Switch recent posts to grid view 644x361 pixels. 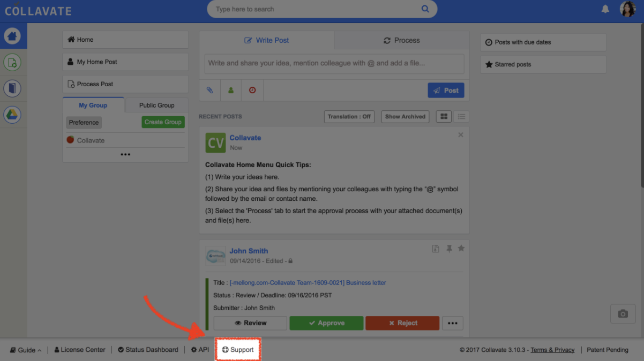point(444,116)
